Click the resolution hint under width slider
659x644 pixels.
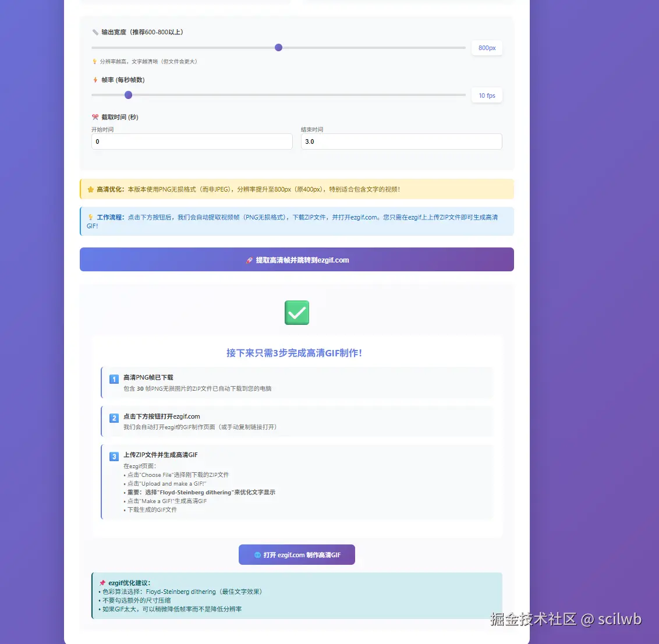pyautogui.click(x=148, y=61)
